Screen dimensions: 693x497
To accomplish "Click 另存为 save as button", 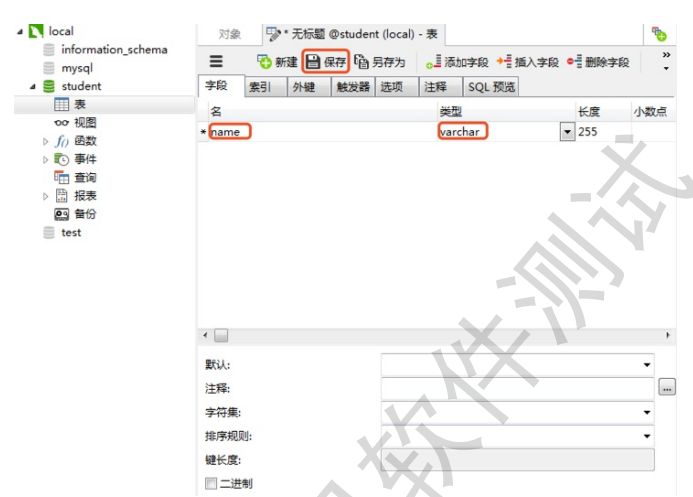I will tap(380, 62).
